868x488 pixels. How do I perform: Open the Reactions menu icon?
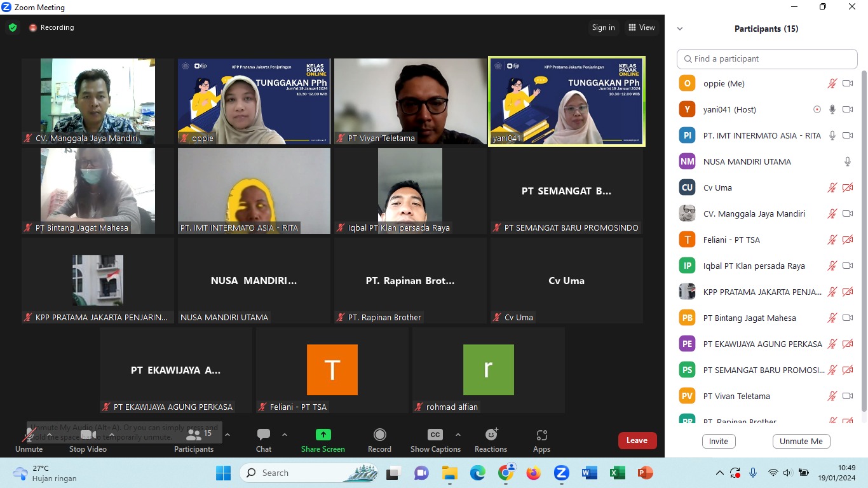point(491,435)
